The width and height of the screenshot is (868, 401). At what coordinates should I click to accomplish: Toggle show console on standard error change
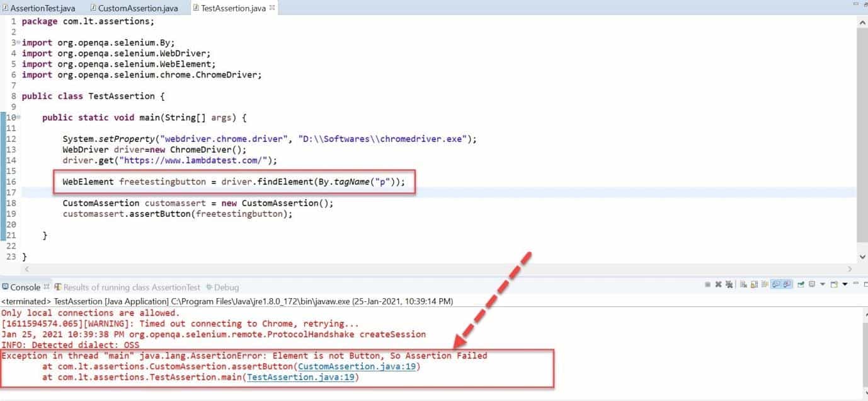pyautogui.click(x=786, y=284)
